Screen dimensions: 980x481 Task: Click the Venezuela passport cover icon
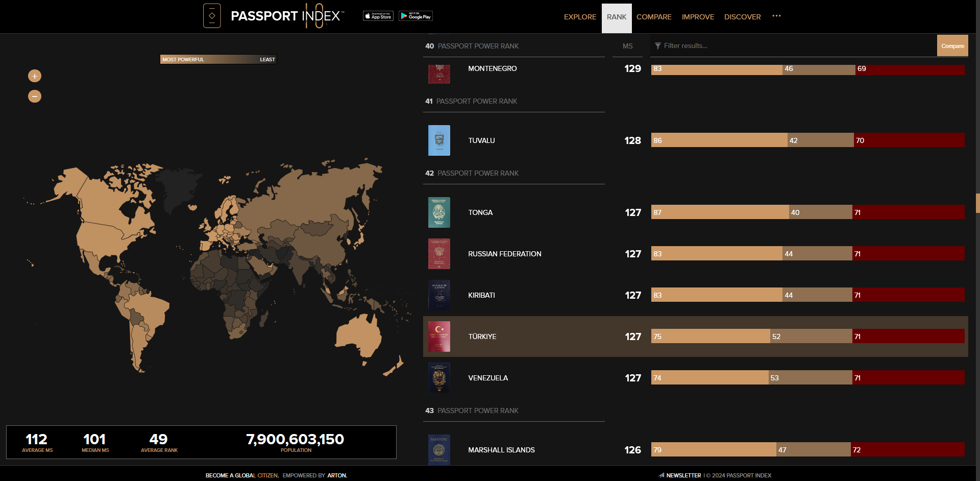tap(439, 378)
